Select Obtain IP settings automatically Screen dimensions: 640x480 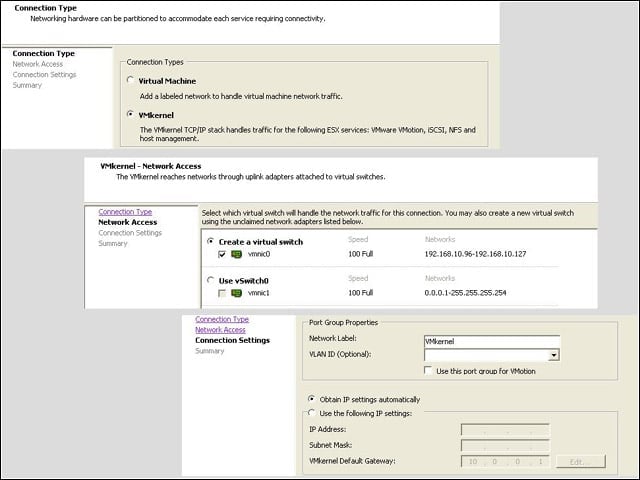[x=312, y=398]
